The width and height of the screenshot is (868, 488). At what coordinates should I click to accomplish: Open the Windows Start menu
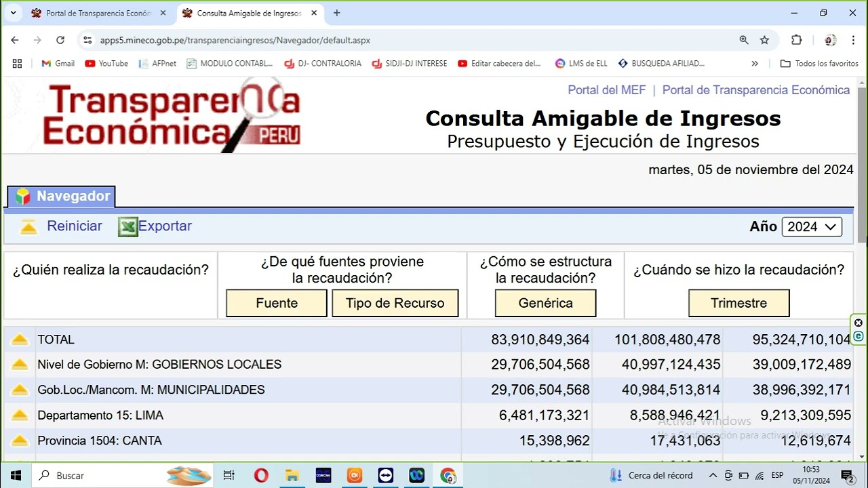(x=16, y=475)
